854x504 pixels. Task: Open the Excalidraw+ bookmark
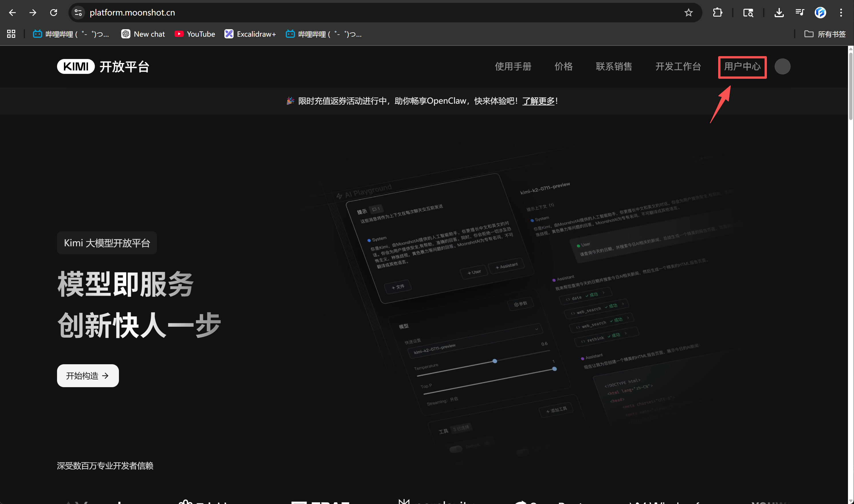(x=250, y=34)
